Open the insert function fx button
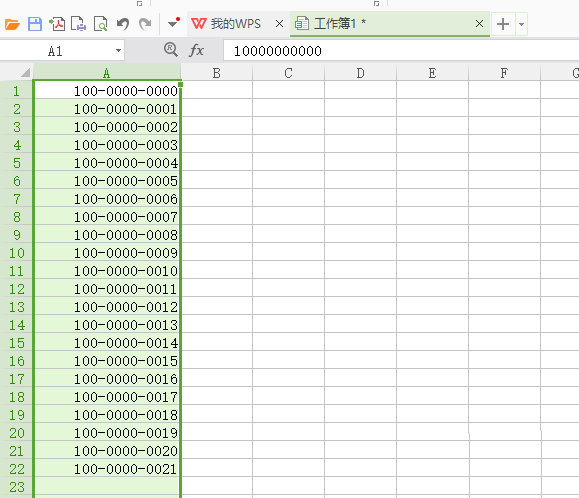The image size is (579, 498). (x=196, y=50)
